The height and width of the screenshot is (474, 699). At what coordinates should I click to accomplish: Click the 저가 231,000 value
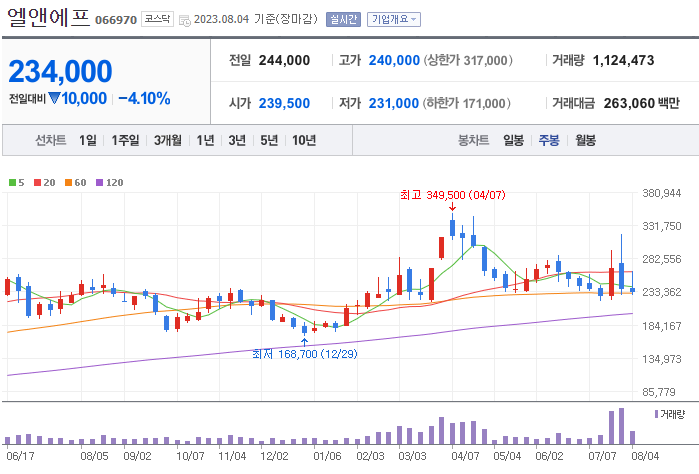[x=394, y=103]
